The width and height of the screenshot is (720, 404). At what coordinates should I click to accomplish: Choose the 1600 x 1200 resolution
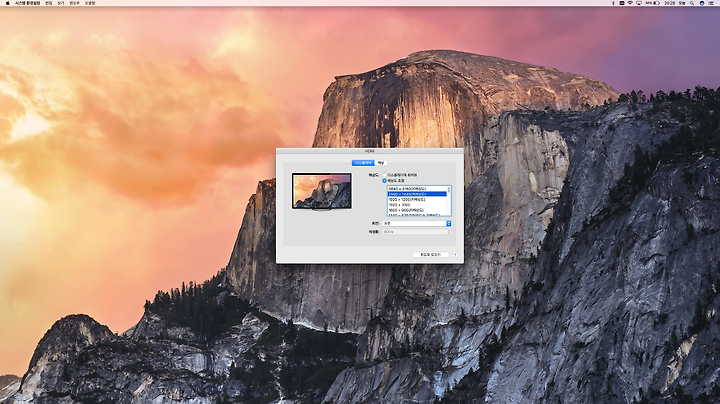pos(417,200)
